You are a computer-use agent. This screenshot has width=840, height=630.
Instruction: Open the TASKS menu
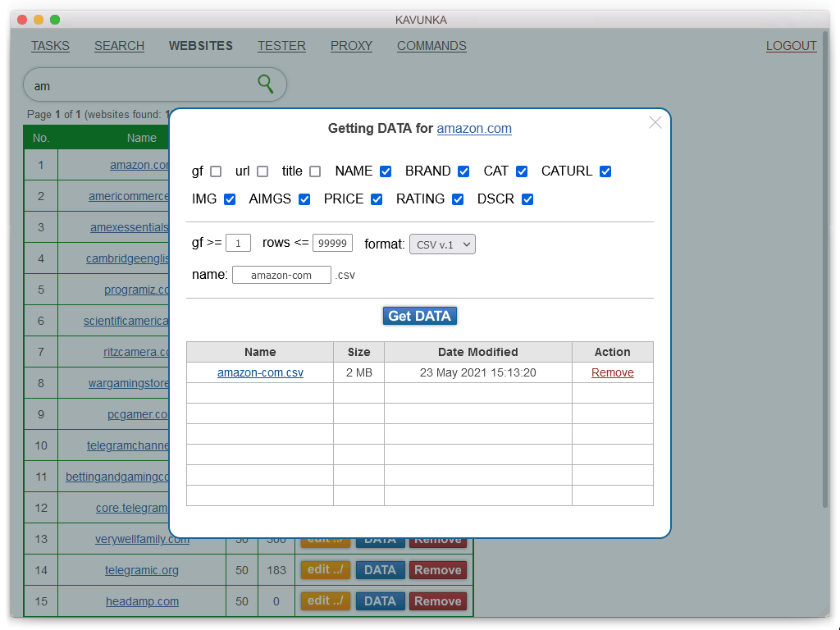click(x=50, y=46)
